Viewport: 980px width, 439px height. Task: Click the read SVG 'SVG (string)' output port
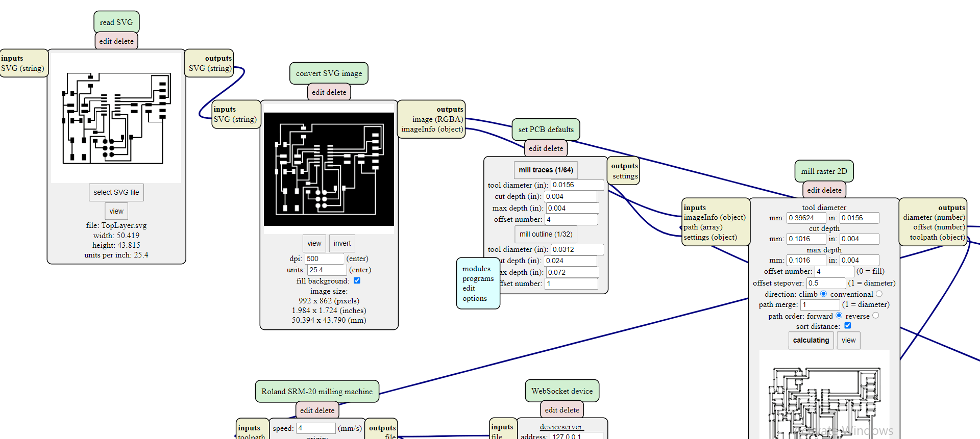210,68
